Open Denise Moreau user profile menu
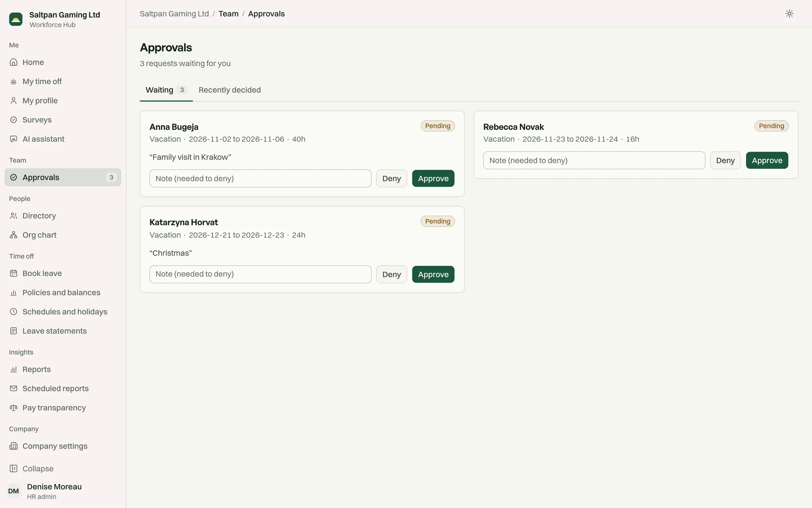Screen dimensions: 812x508 tap(63, 491)
